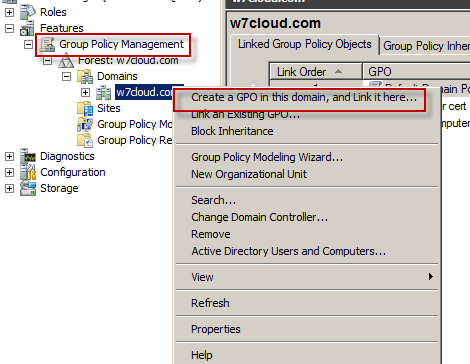Collapse the Domains tree node
Image resolution: width=470 pixels, height=364 pixels.
click(x=67, y=76)
